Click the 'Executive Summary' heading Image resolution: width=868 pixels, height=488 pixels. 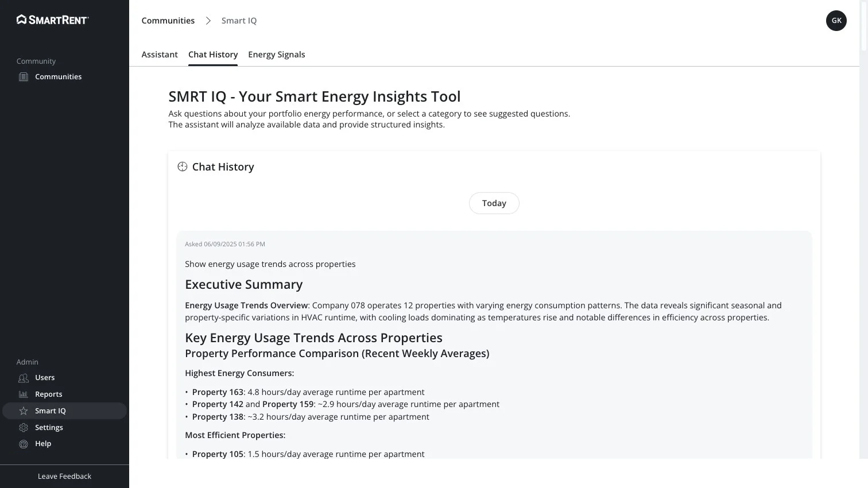[x=244, y=285]
